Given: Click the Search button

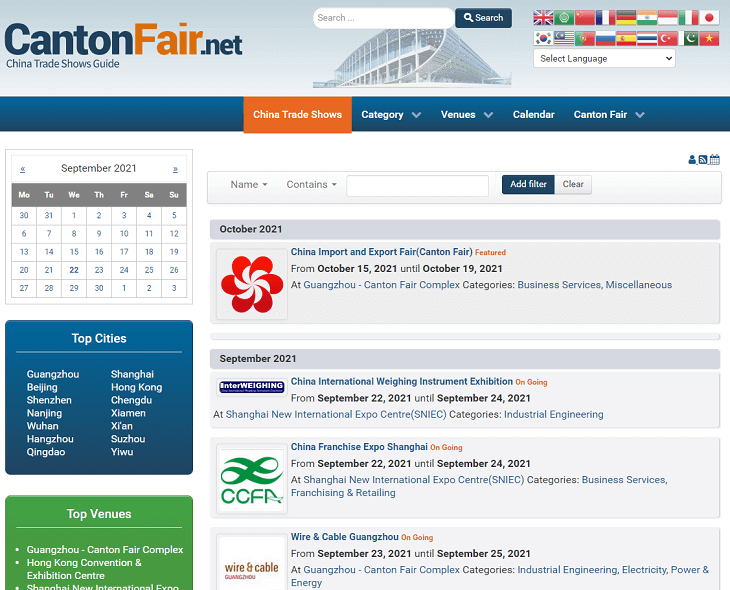Looking at the screenshot, I should coord(483,18).
